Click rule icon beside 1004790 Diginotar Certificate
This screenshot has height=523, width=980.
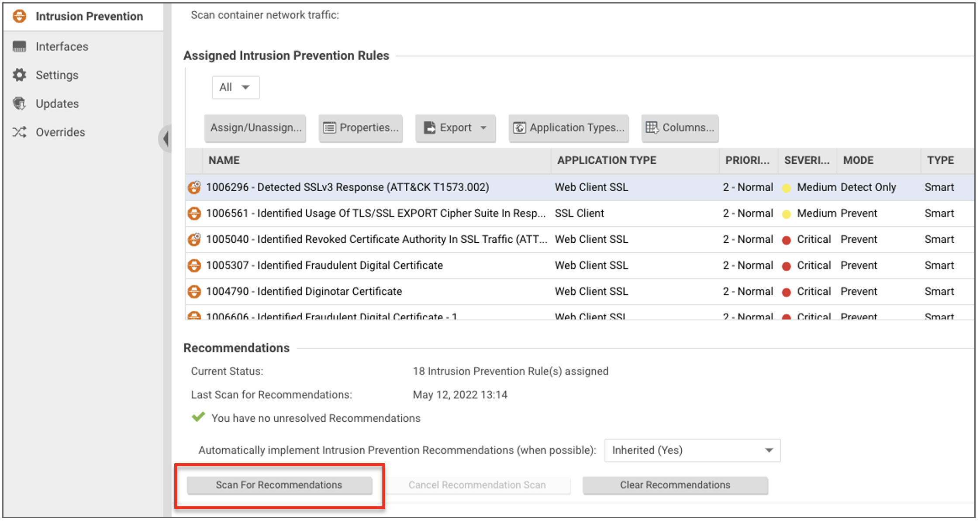[x=194, y=291]
